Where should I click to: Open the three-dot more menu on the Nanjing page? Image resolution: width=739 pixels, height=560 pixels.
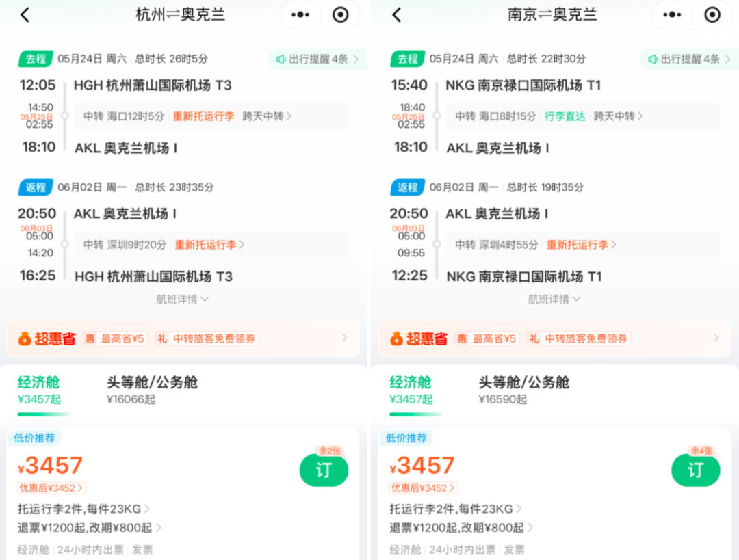pos(671,14)
